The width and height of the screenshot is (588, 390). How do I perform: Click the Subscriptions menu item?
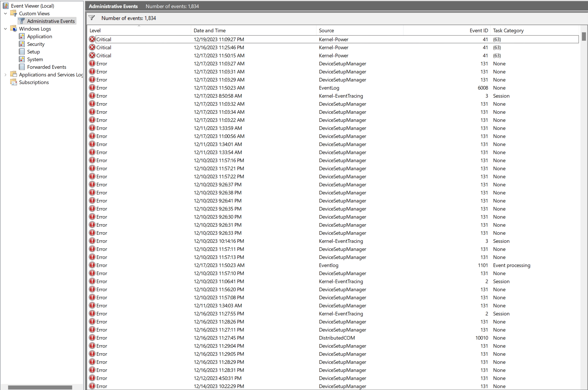point(33,82)
